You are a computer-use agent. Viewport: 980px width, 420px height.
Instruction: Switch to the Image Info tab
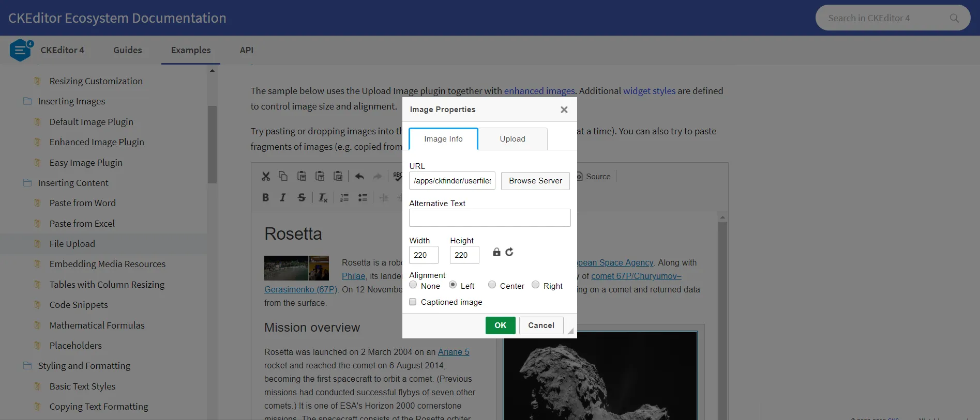pos(443,139)
